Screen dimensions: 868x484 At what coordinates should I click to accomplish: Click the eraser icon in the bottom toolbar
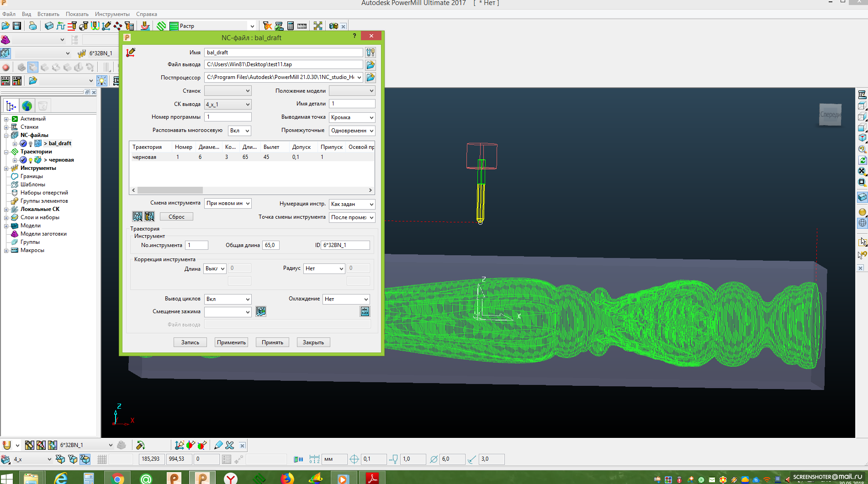(x=218, y=445)
